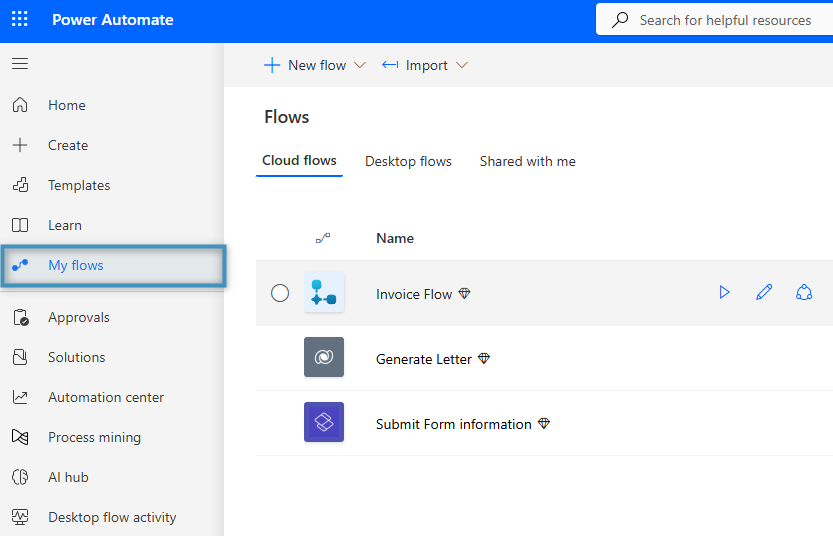Click the search for helpful resources field
Viewport: 833px width, 536px height.
click(725, 20)
